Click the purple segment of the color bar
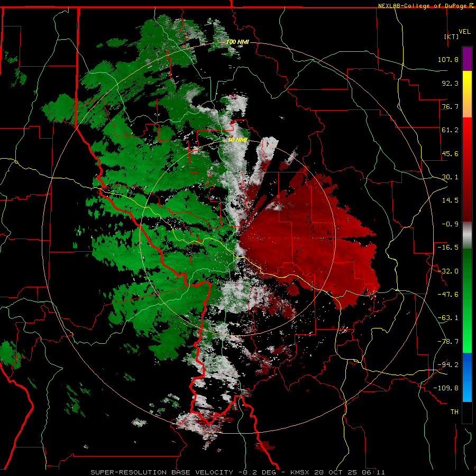Viewport: 476px width, 476px height. tap(467, 59)
